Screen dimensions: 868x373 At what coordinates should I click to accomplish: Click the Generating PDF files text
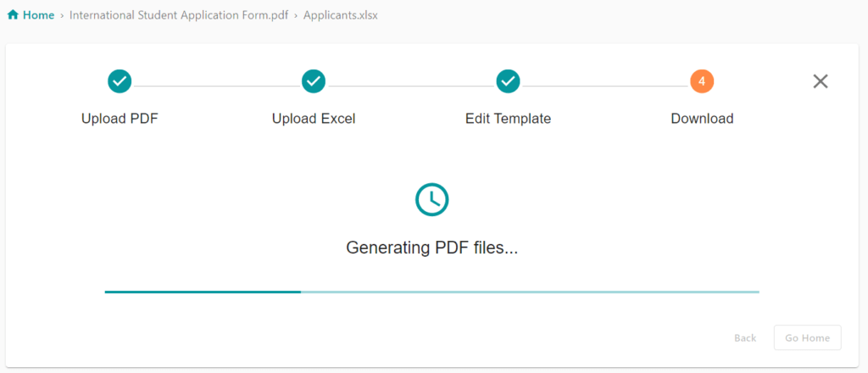point(431,248)
